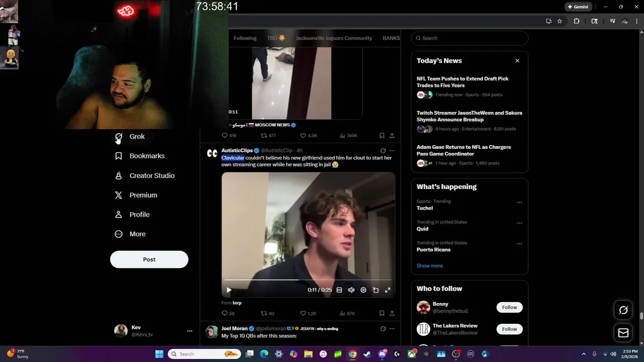Open more options on AutisticClips post

click(x=392, y=150)
